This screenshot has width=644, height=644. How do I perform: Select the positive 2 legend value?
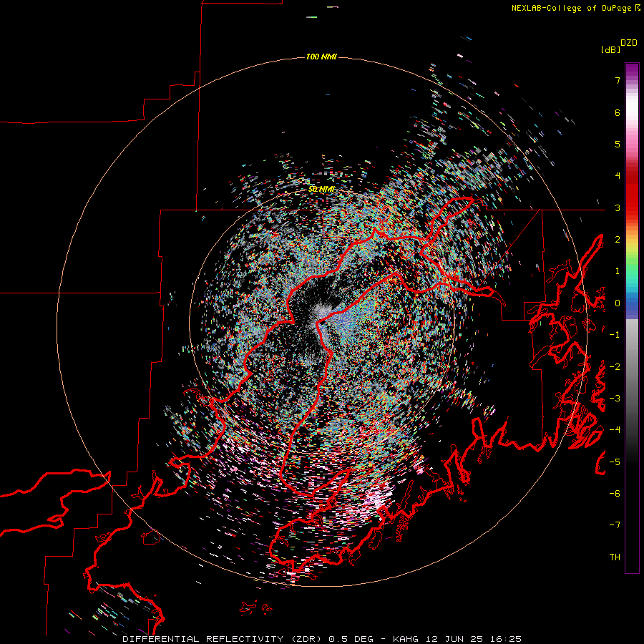pyautogui.click(x=618, y=240)
